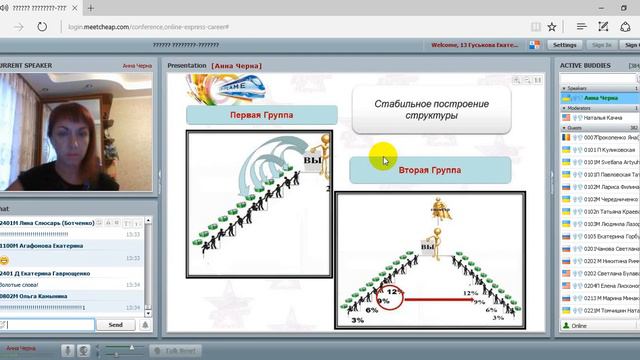Select guest 0007Прокопенко in buddies list
This screenshot has width=640, height=360.
[x=600, y=138]
